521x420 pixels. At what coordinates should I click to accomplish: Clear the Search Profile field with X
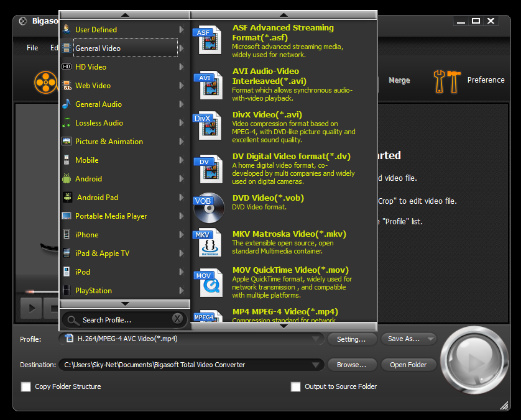click(177, 319)
